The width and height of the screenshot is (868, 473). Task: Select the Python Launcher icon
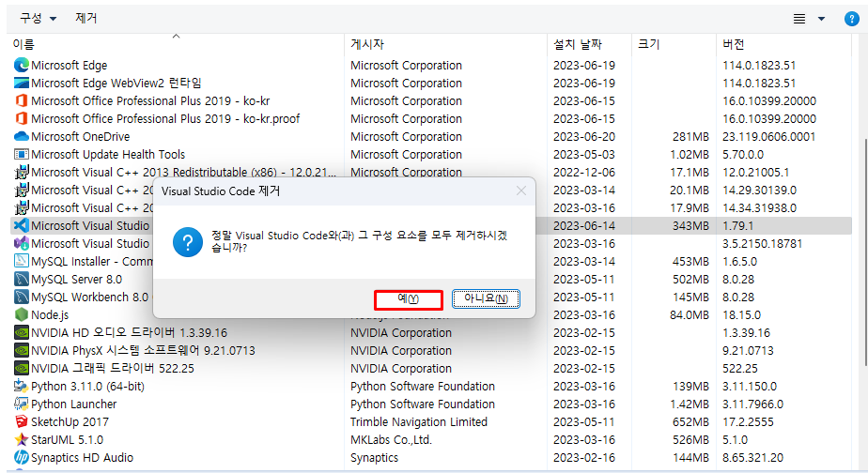coord(21,404)
